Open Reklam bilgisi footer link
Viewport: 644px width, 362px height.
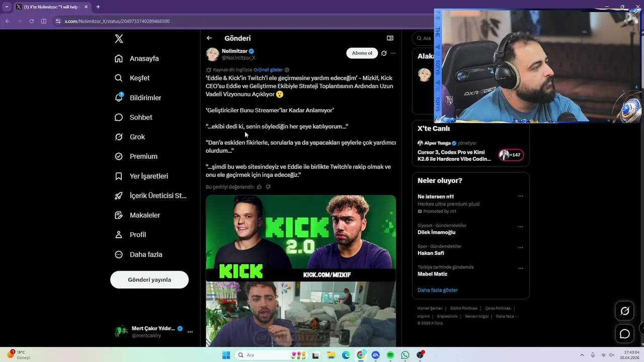coord(476,316)
